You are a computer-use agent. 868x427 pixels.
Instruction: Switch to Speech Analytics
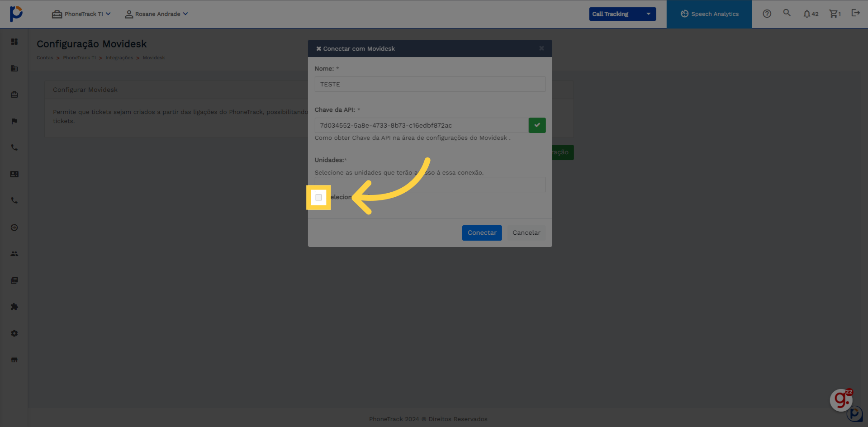709,14
